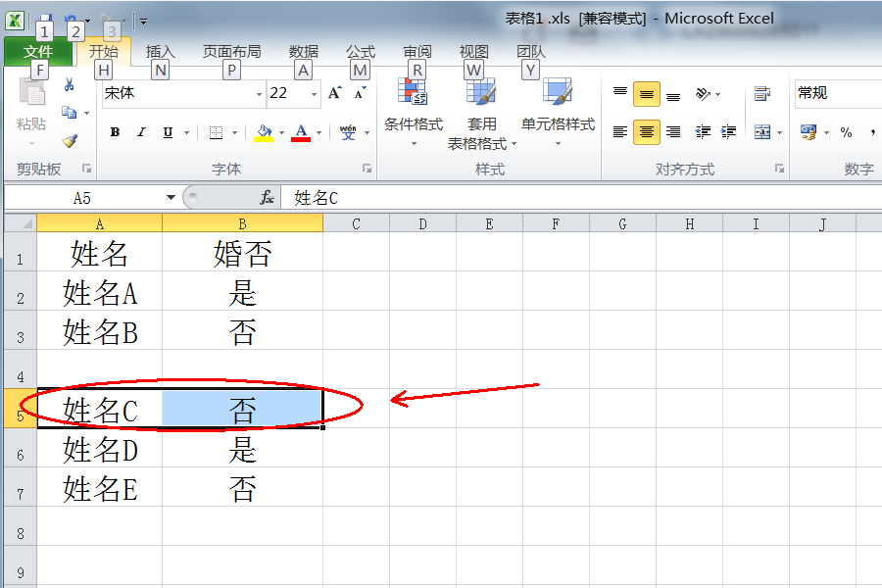Image resolution: width=882 pixels, height=588 pixels.
Task: Switch to the 数据 Data tab
Action: coord(304,52)
